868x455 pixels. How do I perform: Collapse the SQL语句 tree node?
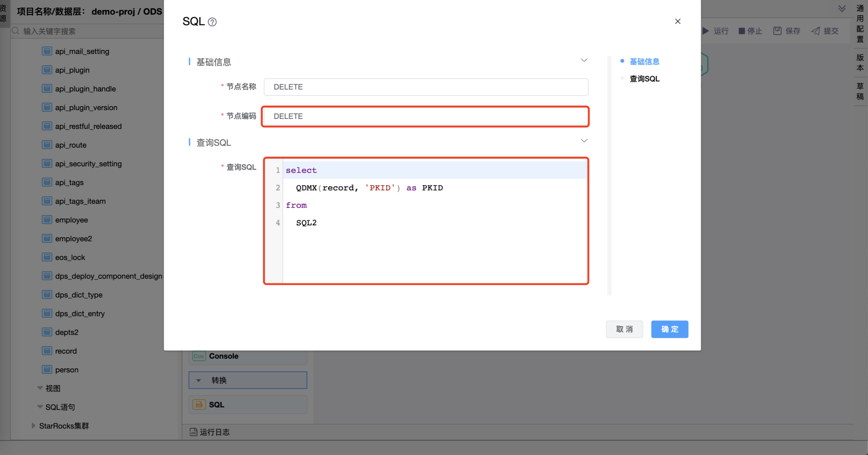[40, 407]
